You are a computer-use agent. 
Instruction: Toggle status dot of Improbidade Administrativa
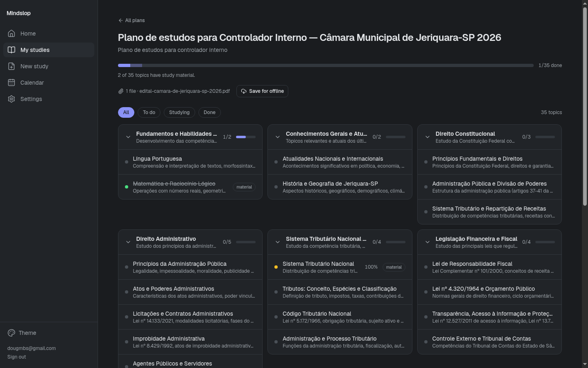pyautogui.click(x=127, y=342)
